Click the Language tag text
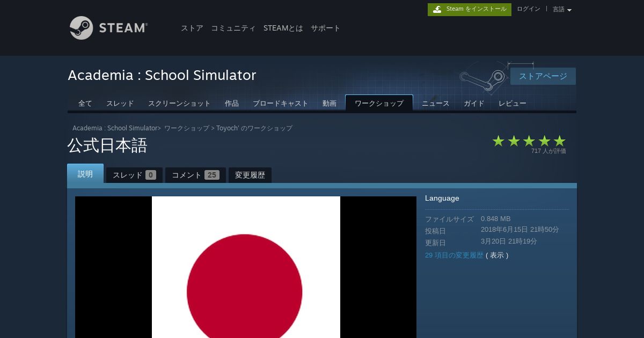This screenshot has width=644, height=338. click(442, 199)
